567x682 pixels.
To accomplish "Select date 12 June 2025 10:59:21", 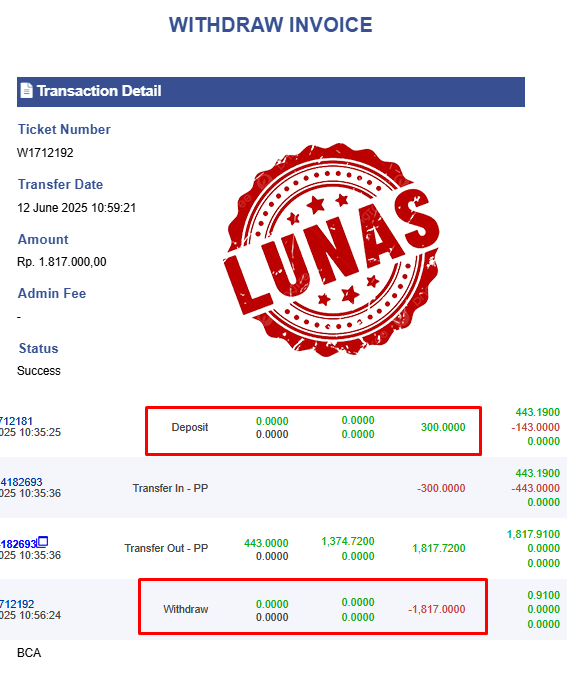I will tap(77, 208).
